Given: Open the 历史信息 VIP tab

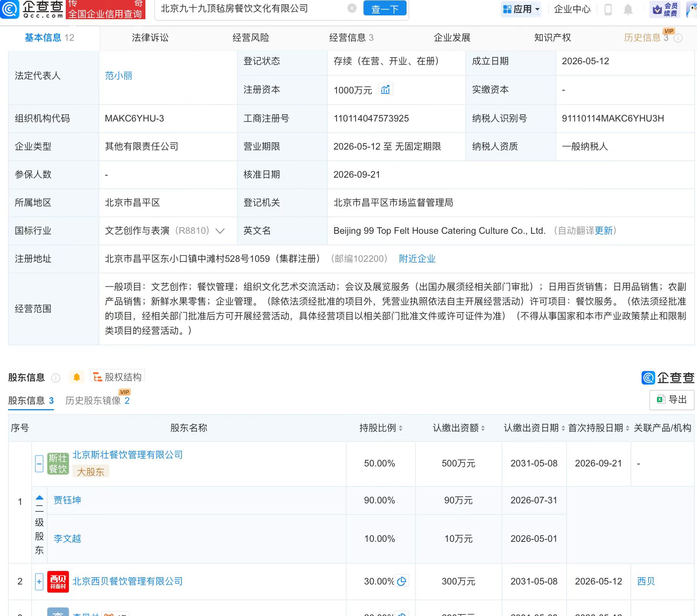Looking at the screenshot, I should (x=646, y=37).
